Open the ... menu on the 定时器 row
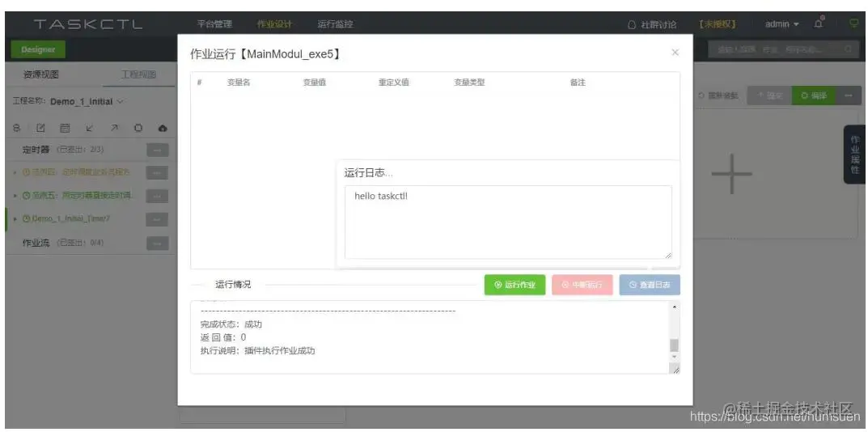 [157, 150]
